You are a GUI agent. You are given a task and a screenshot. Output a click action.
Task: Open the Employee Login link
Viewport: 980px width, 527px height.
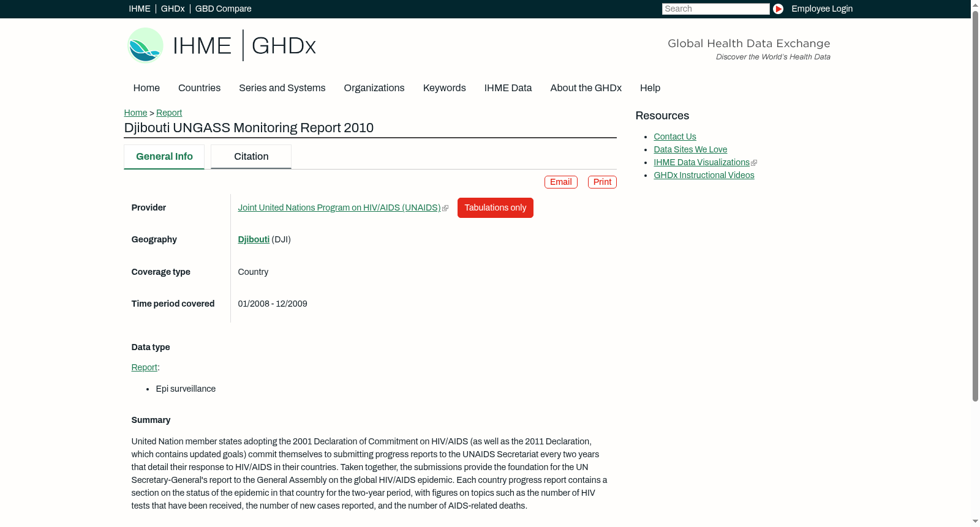tap(822, 9)
